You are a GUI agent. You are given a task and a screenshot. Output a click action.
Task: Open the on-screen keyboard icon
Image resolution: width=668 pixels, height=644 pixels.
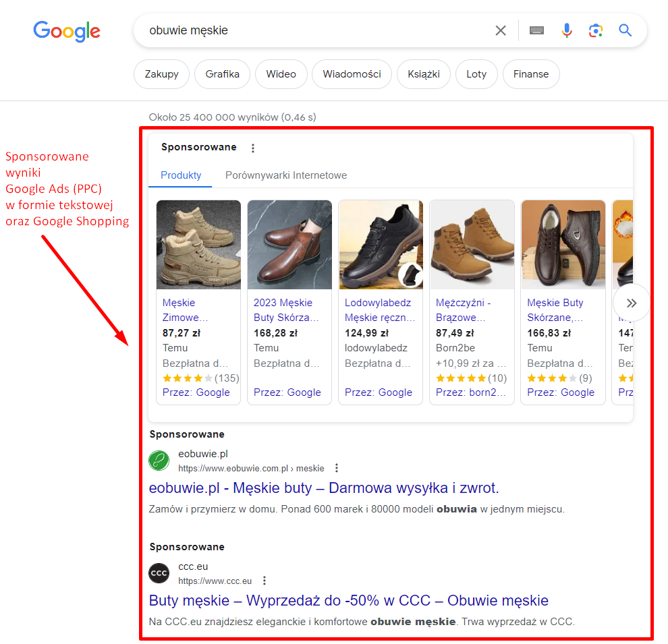(536, 30)
